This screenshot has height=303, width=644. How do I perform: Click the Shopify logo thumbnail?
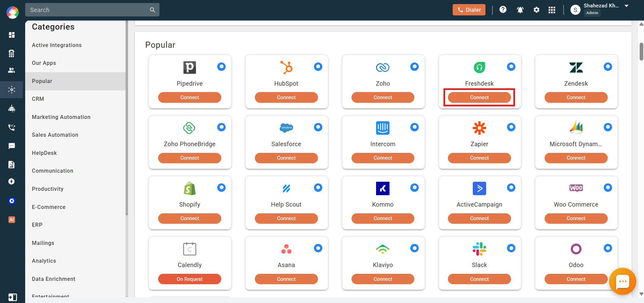click(x=190, y=188)
